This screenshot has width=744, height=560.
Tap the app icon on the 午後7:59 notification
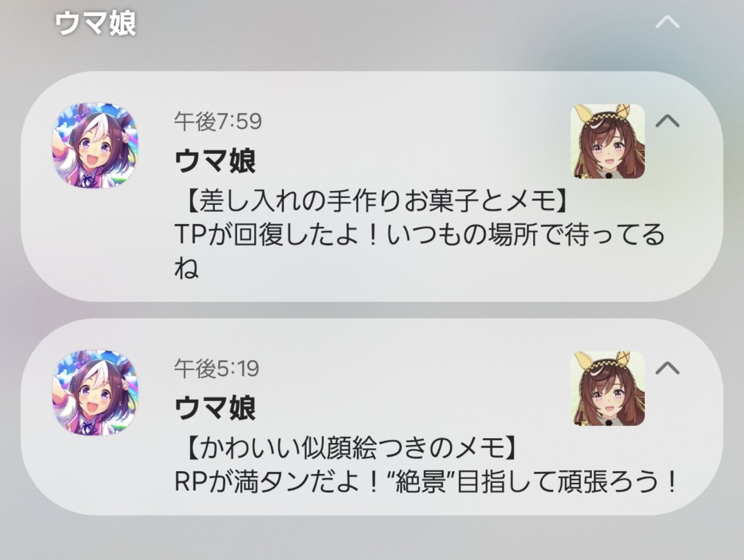pos(95,144)
